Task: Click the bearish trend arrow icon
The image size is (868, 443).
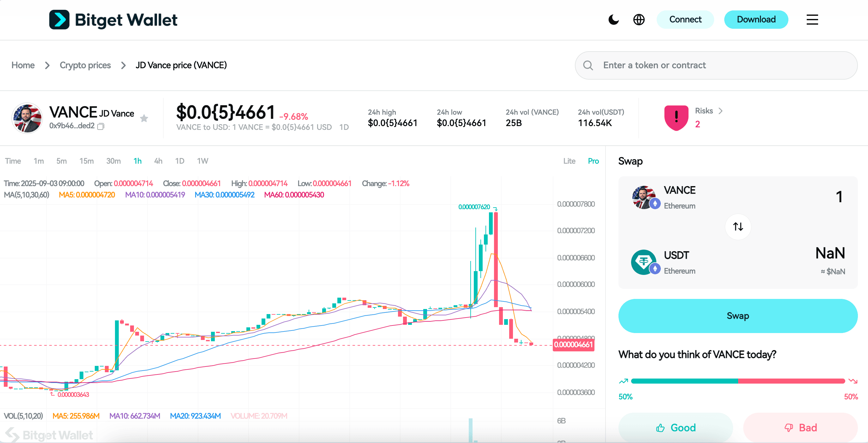Action: 853,381
